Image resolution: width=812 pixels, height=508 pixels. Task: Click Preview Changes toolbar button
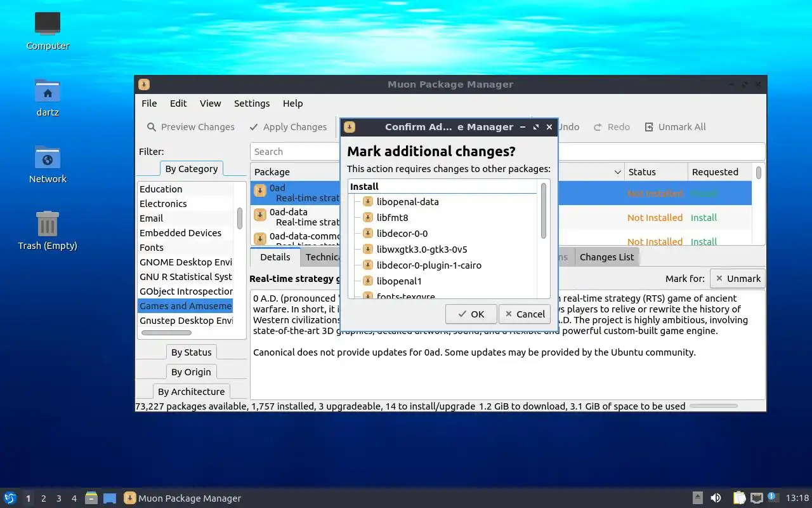coord(191,127)
